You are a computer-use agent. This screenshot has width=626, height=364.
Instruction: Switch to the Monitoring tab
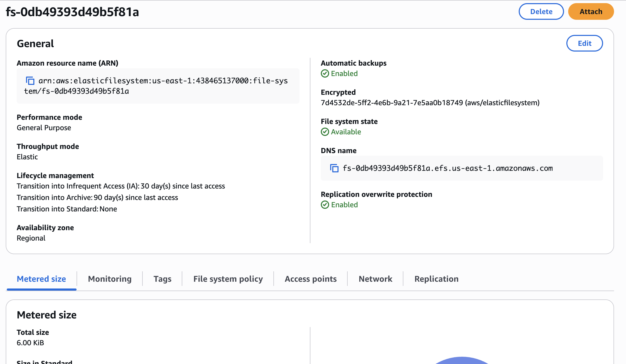click(110, 279)
